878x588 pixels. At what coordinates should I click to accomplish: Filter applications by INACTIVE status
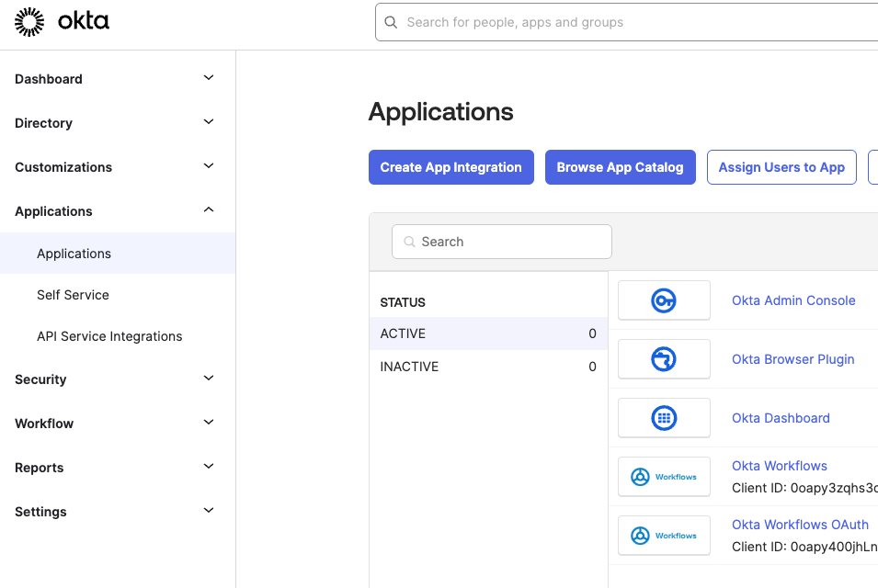coord(488,367)
